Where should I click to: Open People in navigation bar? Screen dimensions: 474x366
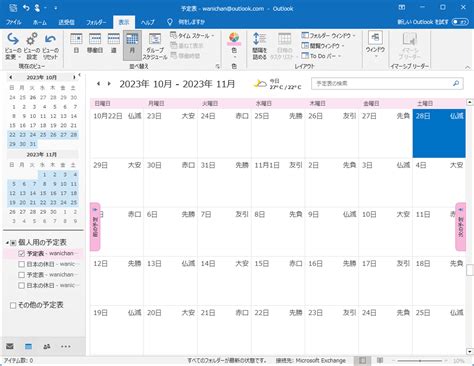click(47, 346)
